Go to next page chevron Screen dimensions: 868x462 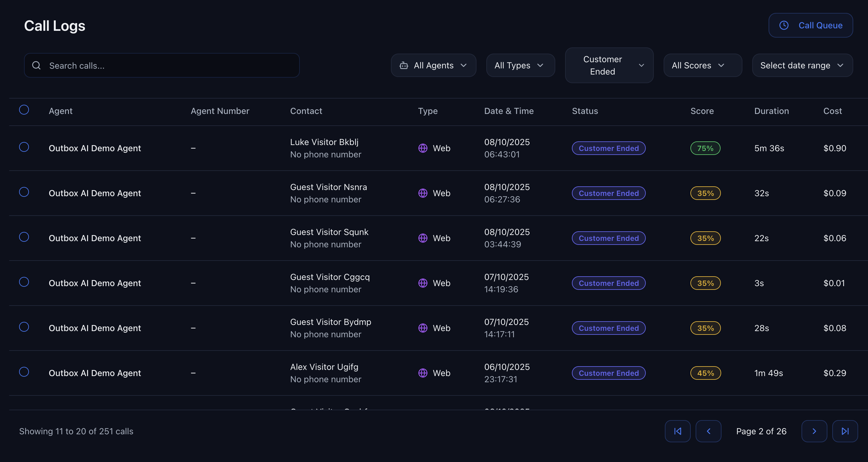click(x=814, y=431)
